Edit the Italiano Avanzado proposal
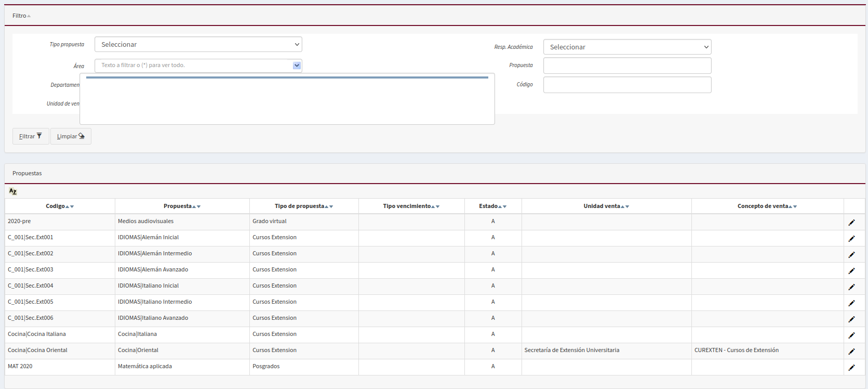The height and width of the screenshot is (389, 868). tap(851, 319)
